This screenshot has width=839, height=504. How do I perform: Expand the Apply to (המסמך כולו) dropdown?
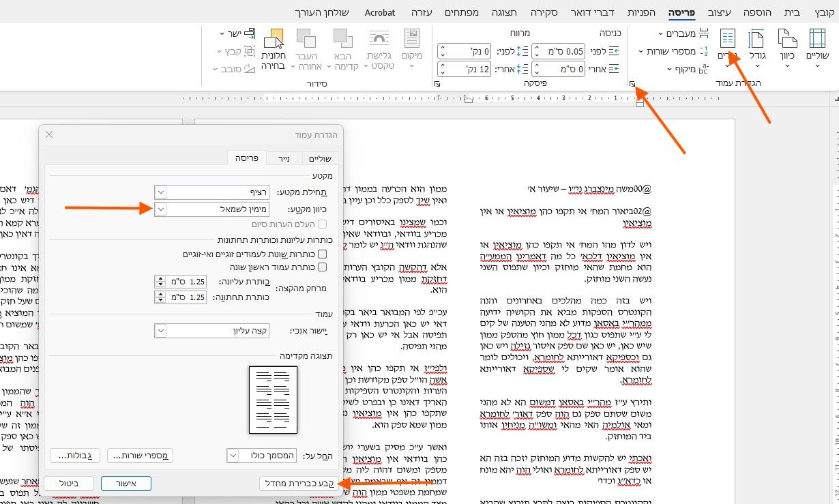point(233,455)
